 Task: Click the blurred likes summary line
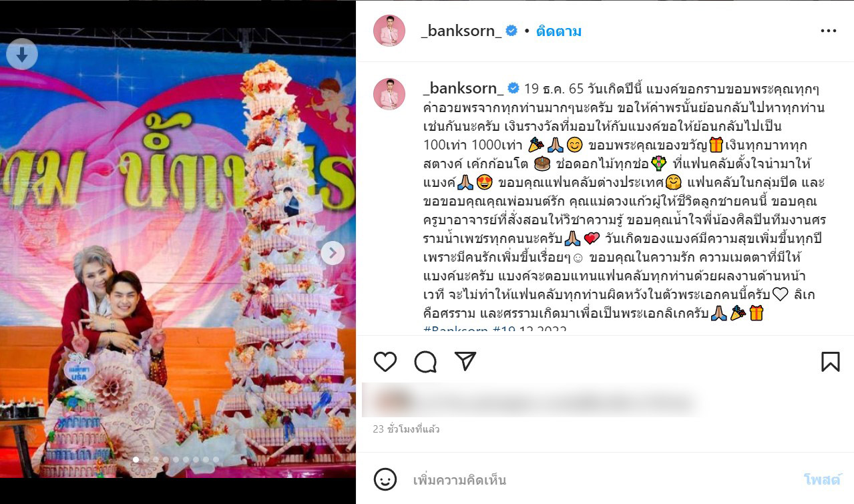click(x=534, y=403)
